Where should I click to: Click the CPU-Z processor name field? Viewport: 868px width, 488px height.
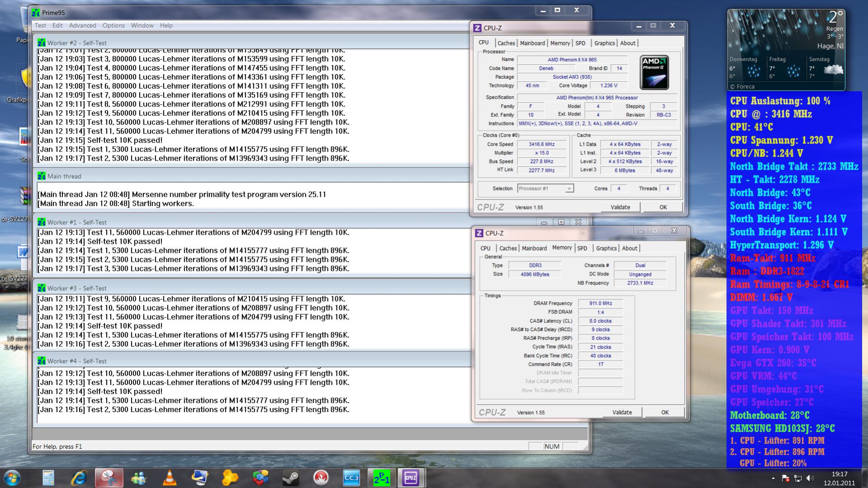(572, 60)
